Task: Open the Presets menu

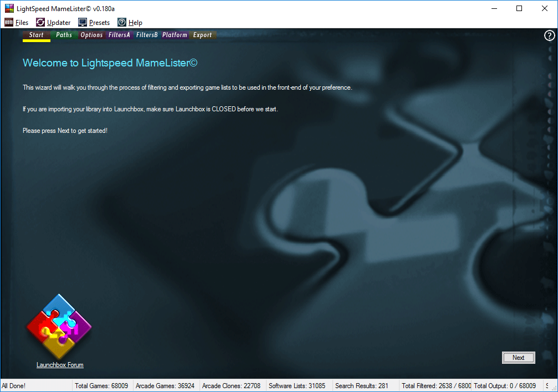Action: point(94,23)
